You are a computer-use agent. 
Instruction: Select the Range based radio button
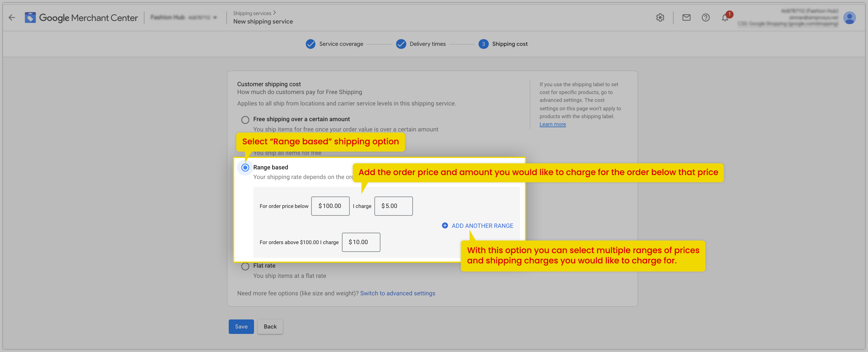click(x=245, y=167)
